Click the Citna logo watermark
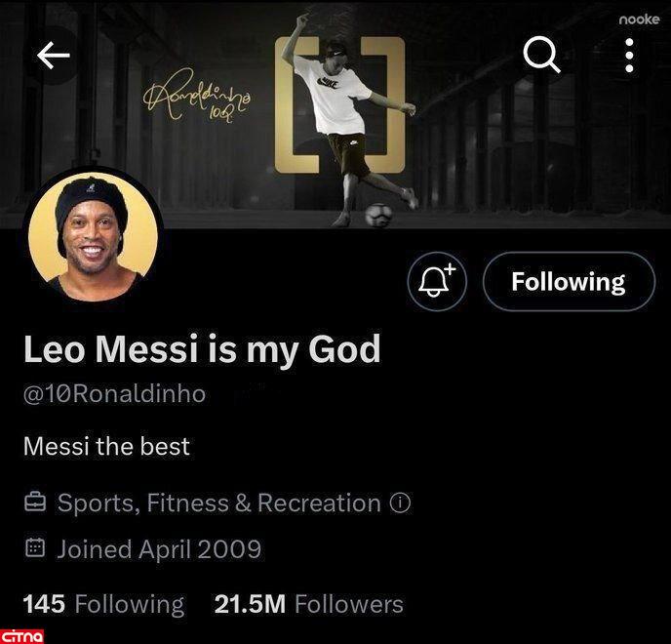Viewport: 671px width, 644px height. click(x=23, y=636)
